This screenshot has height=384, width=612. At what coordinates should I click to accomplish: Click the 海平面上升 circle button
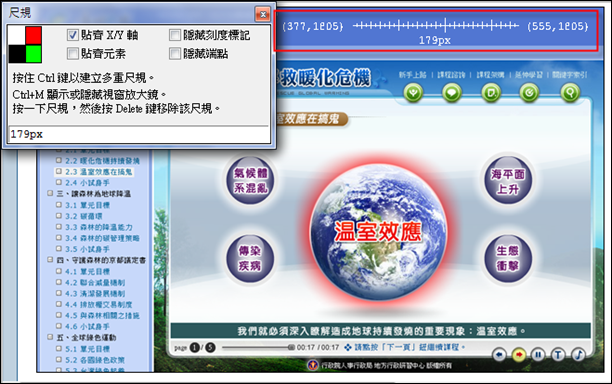[508, 180]
